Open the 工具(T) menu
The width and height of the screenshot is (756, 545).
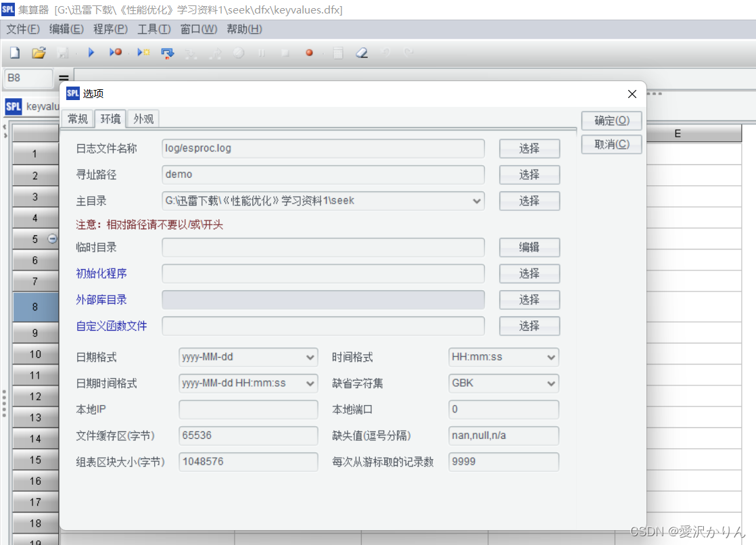(x=154, y=30)
